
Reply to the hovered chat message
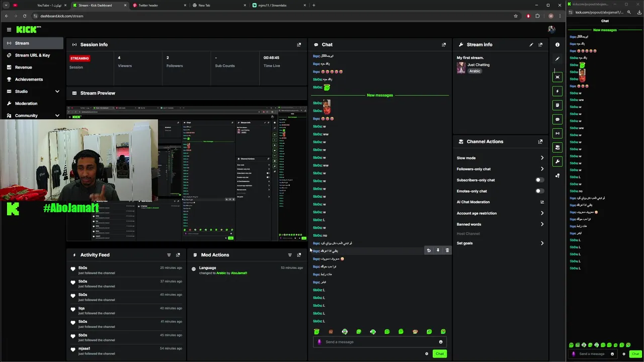pos(429,250)
